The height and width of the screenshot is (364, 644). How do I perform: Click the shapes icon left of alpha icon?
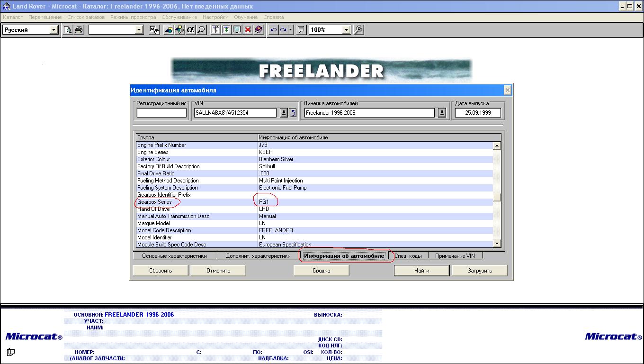pyautogui.click(x=179, y=30)
